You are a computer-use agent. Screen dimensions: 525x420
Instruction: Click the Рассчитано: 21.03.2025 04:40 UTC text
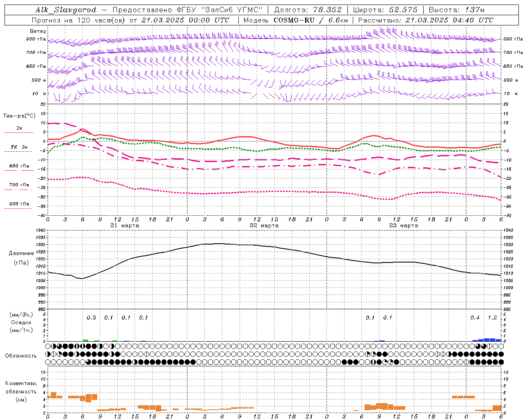(x=426, y=20)
